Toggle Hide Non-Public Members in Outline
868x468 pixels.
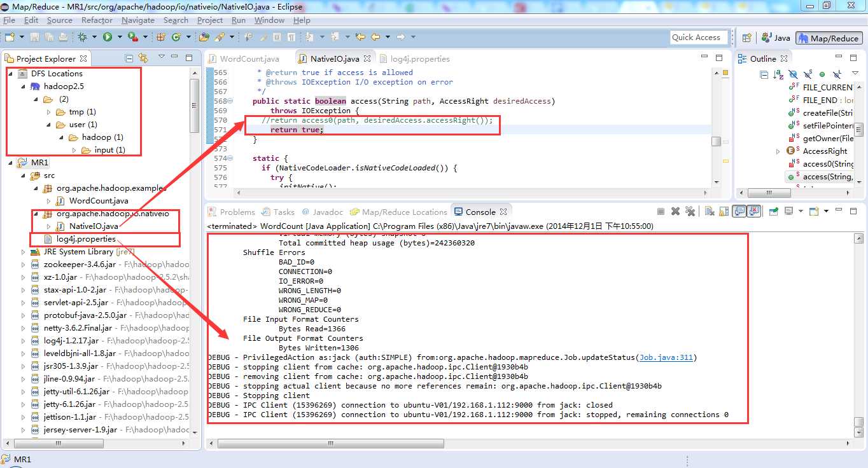coord(822,74)
